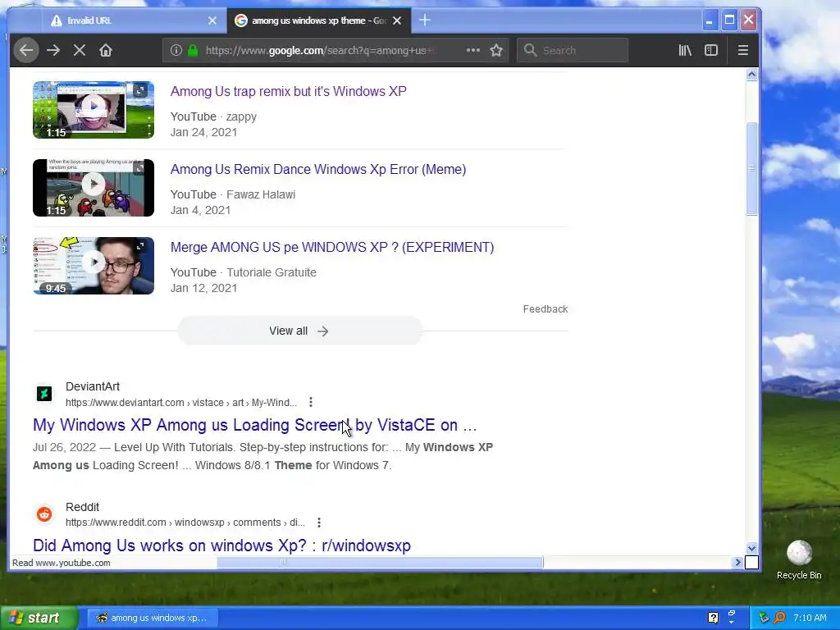The height and width of the screenshot is (630, 840).
Task: Open Reddit result options three-dot menu
Action: pyautogui.click(x=319, y=523)
